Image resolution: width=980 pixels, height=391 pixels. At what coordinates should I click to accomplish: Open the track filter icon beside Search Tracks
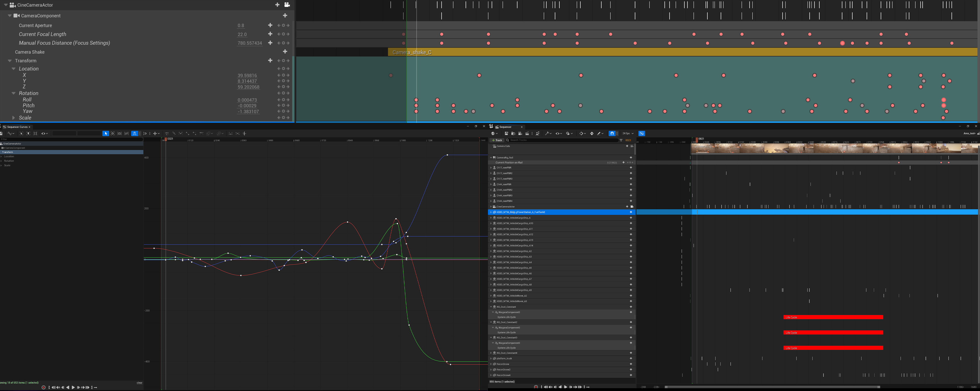(621, 140)
